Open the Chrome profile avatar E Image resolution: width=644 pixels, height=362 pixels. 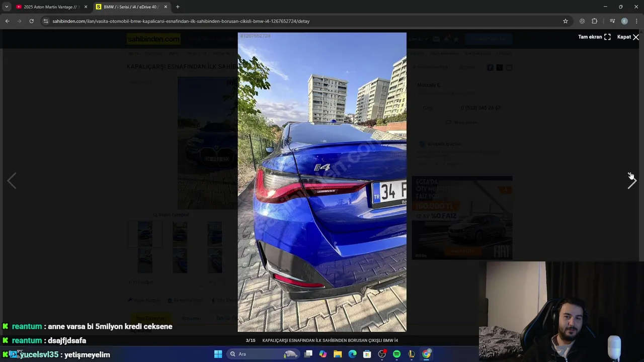[x=624, y=21]
